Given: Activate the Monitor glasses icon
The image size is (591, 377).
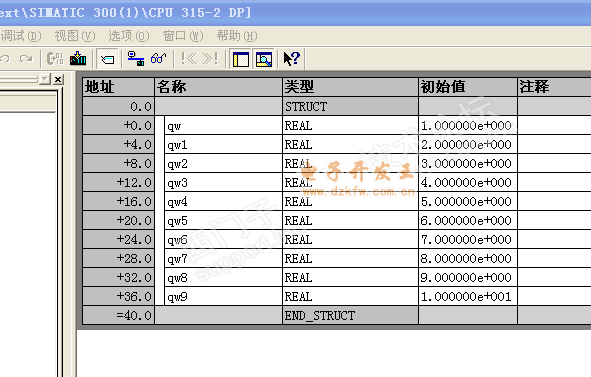Looking at the screenshot, I should [158, 58].
